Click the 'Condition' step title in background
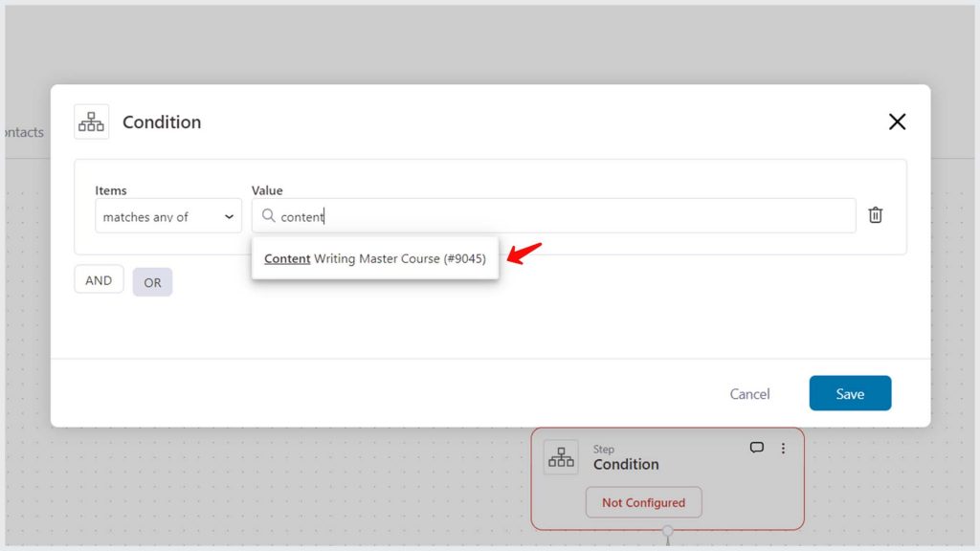Image resolution: width=980 pixels, height=551 pixels. tap(626, 464)
